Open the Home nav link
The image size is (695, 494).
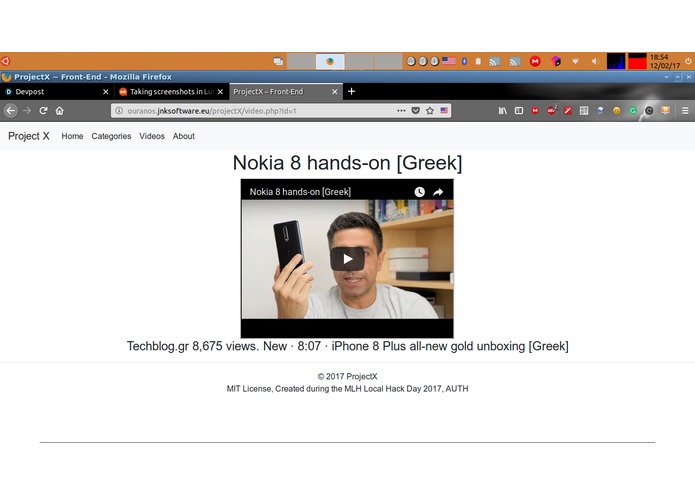click(x=72, y=136)
